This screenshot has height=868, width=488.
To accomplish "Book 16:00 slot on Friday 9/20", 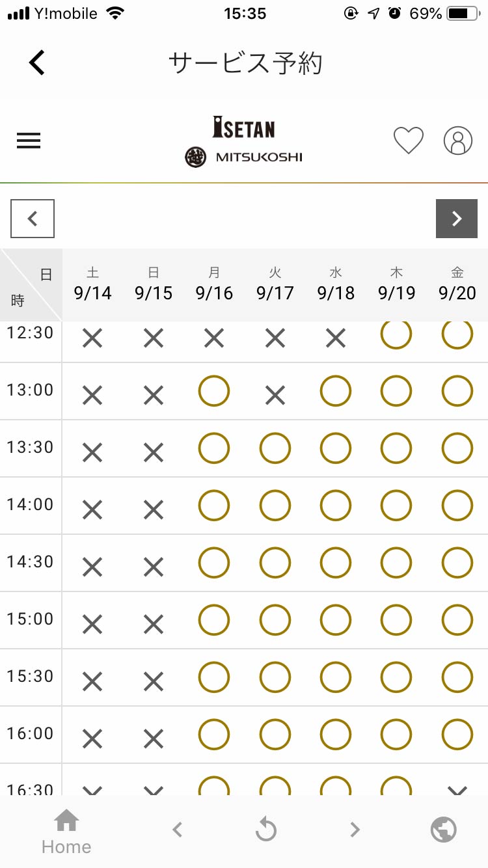I will tap(457, 735).
